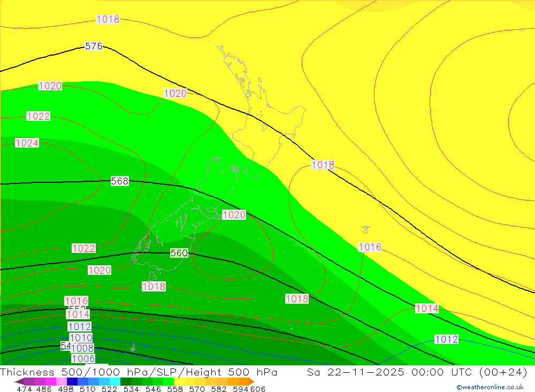Click the Stewart Island outline on map
535x392 pixels.
[x=152, y=276]
